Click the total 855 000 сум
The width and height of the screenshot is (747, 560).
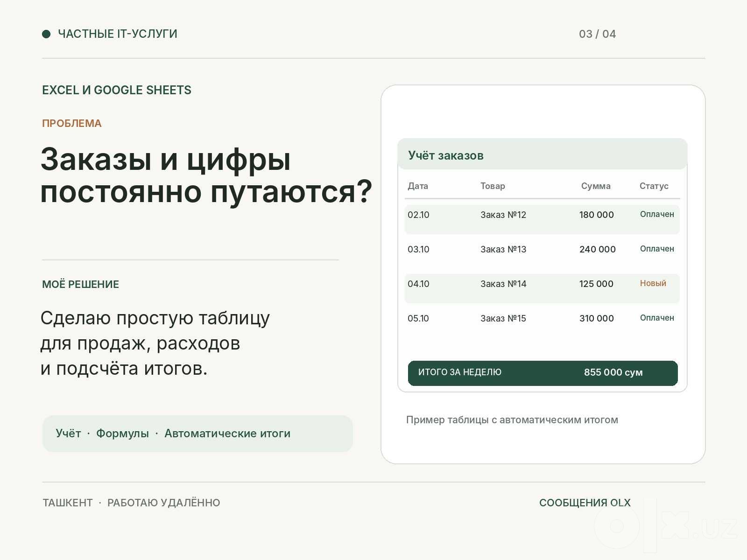pyautogui.click(x=613, y=372)
